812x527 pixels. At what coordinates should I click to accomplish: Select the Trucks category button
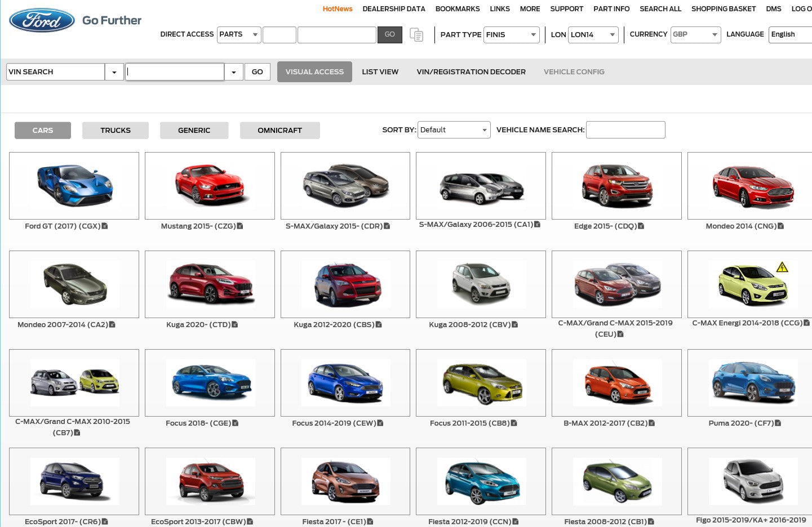pos(116,131)
